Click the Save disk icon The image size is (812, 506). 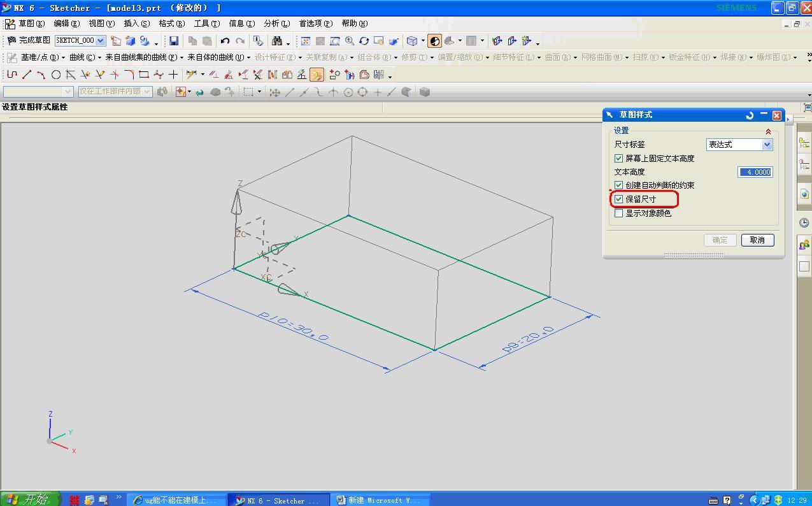[173, 41]
